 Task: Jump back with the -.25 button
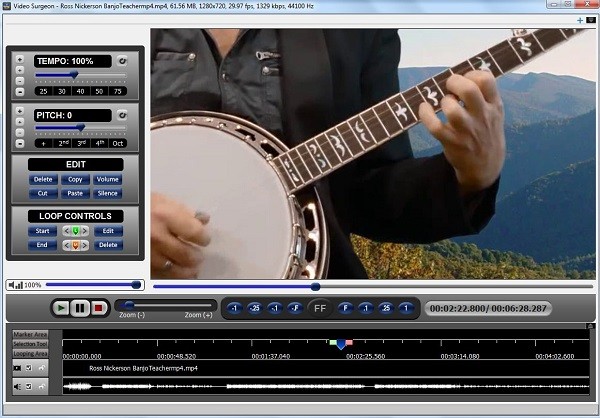(254, 308)
